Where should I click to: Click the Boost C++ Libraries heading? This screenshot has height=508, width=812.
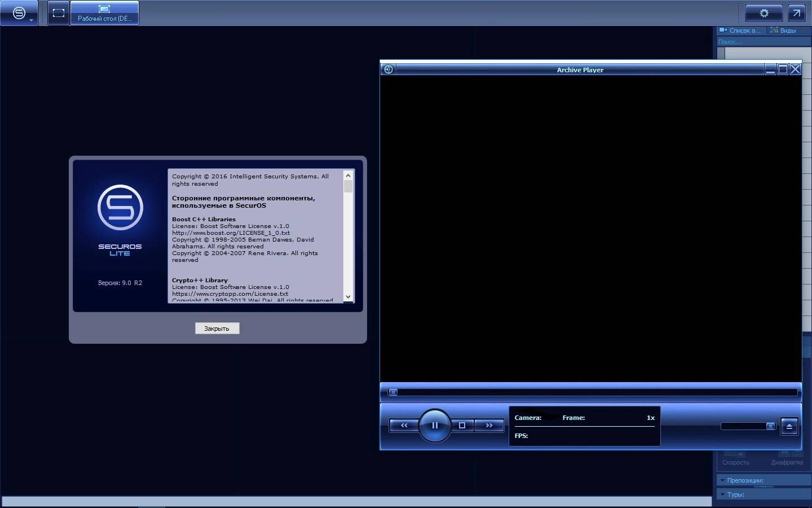[204, 219]
